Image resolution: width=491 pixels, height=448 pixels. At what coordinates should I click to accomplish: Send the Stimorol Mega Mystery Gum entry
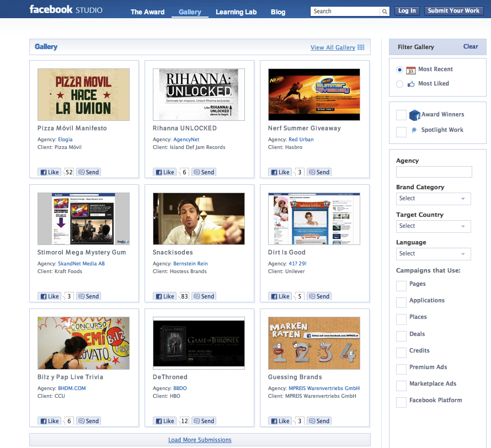point(89,296)
